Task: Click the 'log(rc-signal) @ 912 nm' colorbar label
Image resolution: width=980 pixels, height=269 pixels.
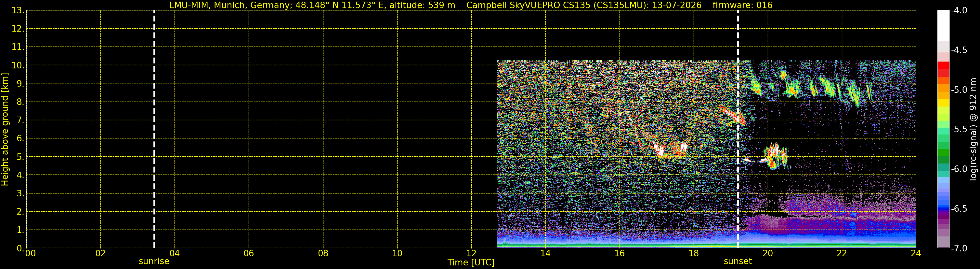Action: pyautogui.click(x=973, y=129)
